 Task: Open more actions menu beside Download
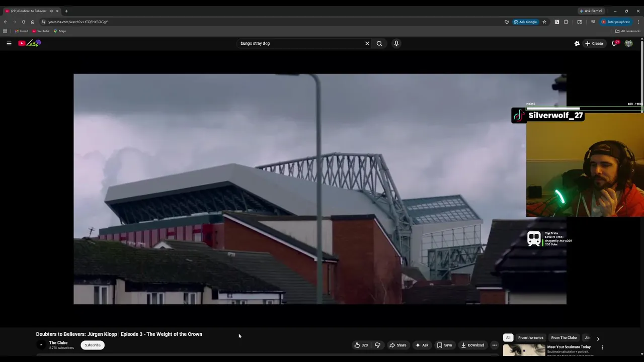494,345
